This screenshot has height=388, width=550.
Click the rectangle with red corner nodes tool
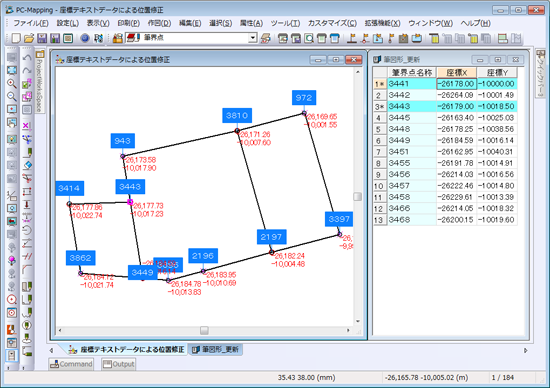pos(27,191)
